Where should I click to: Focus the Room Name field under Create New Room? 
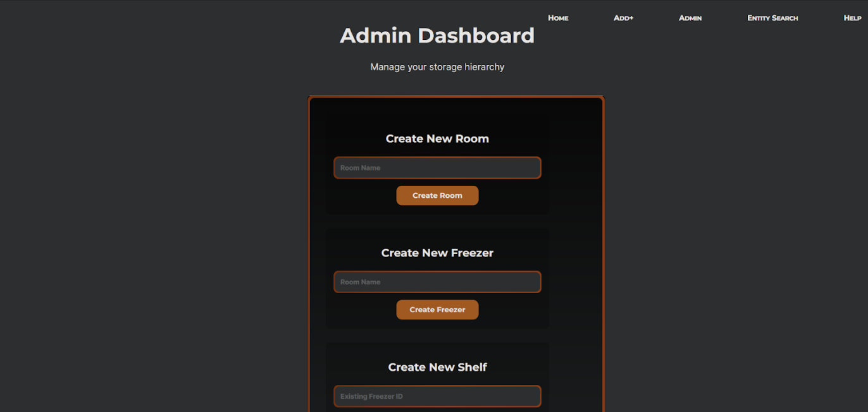[437, 167]
